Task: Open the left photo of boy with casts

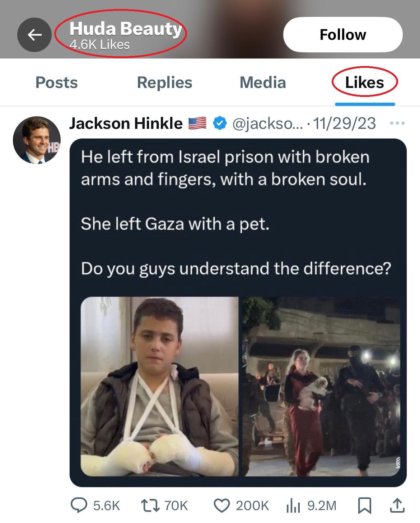Action: [159, 386]
